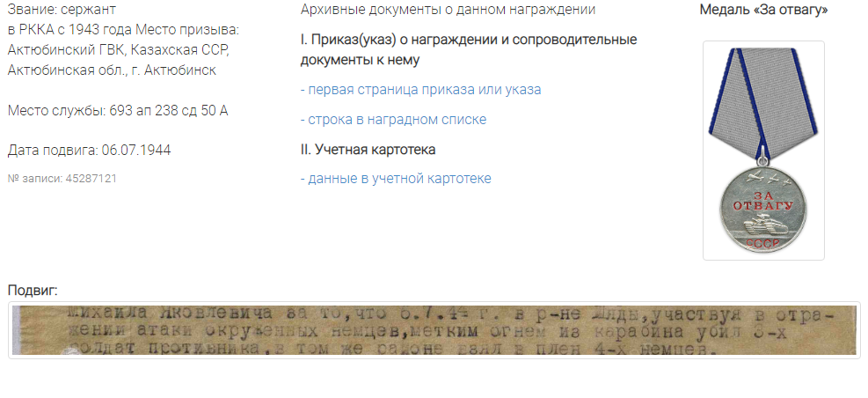868x398 pixels.
Task: Click the № записи: 45287121 text
Action: click(62, 179)
